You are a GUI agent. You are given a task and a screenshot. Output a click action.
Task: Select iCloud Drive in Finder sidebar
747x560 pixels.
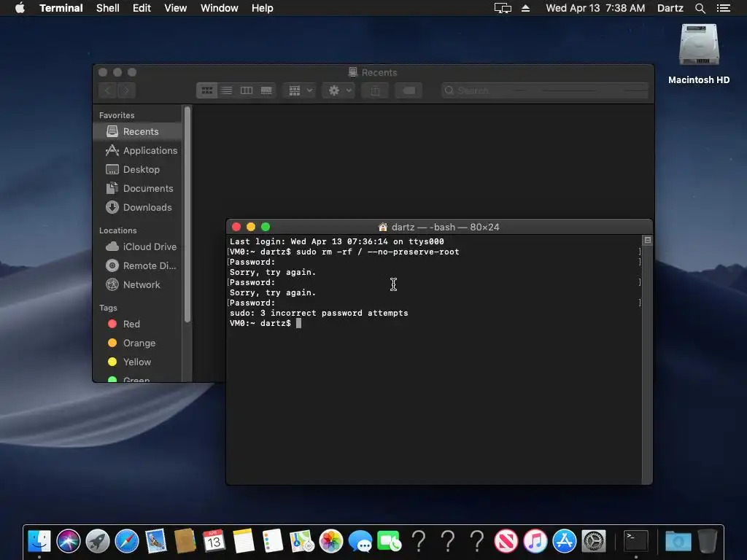coord(137,246)
